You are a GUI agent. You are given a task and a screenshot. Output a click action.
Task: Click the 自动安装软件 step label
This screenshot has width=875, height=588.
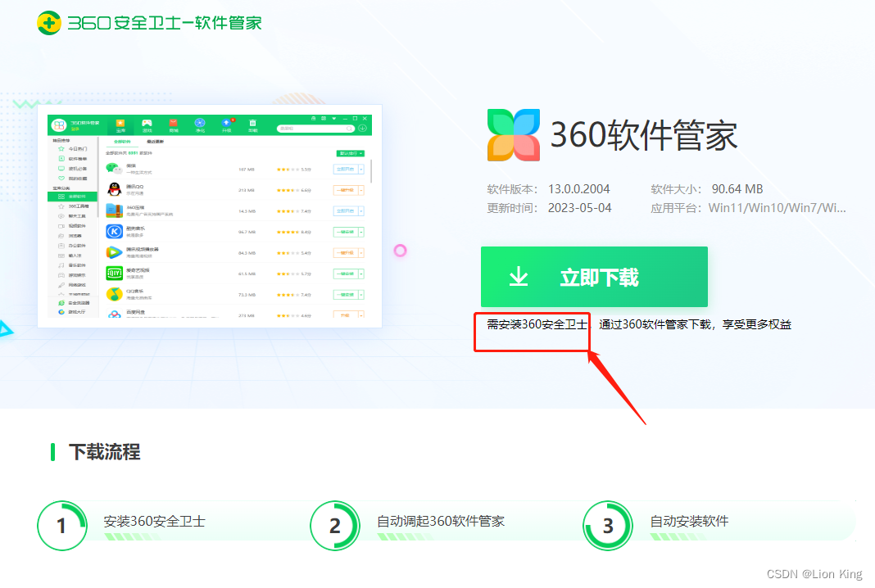point(689,521)
